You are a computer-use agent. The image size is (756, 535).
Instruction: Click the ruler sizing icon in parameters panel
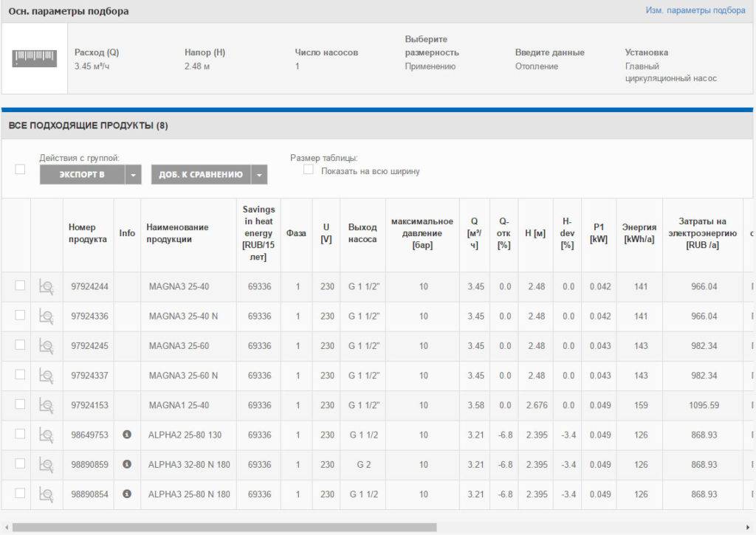coord(35,58)
